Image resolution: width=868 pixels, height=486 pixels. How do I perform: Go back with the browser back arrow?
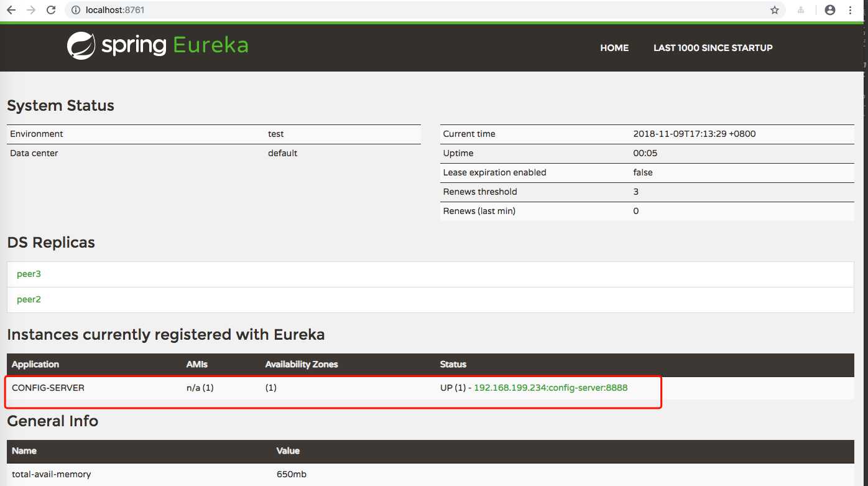click(x=11, y=10)
